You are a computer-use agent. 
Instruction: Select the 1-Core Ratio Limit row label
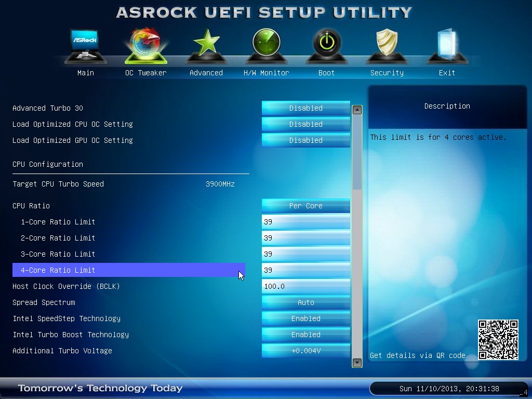click(x=58, y=221)
